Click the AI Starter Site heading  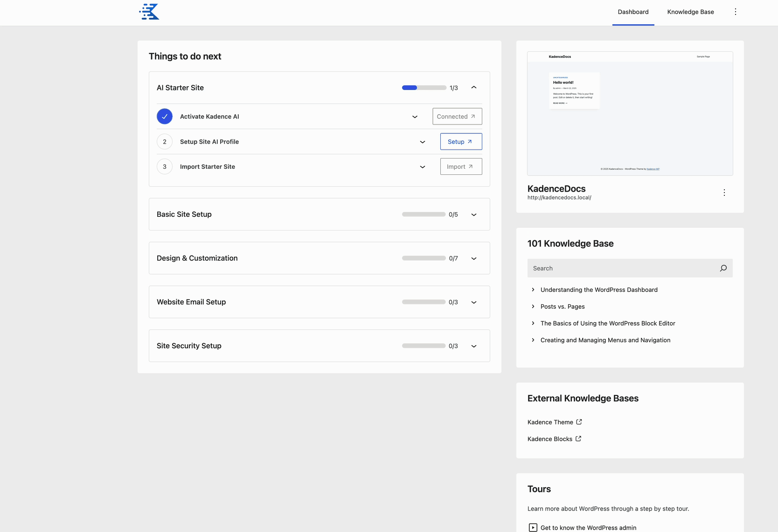pos(180,88)
